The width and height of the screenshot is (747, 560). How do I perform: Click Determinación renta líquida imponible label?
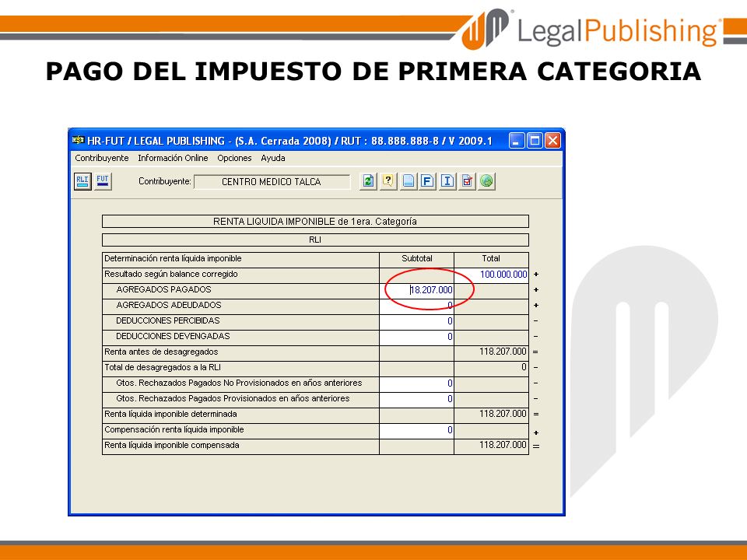click(173, 258)
